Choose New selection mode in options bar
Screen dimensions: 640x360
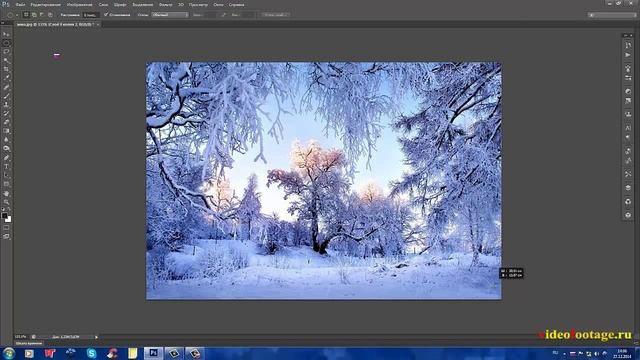(x=26, y=15)
